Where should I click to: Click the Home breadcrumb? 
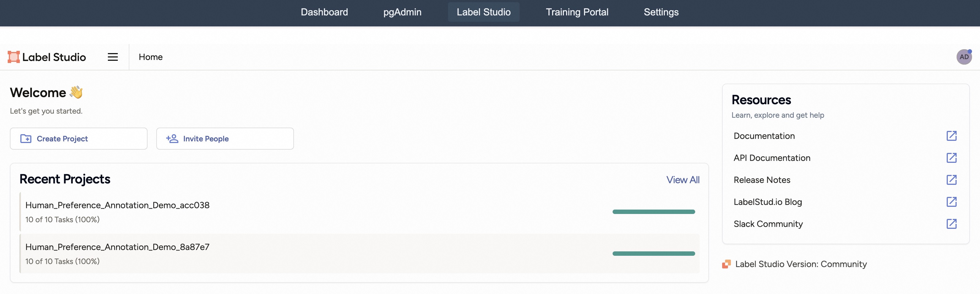(151, 57)
